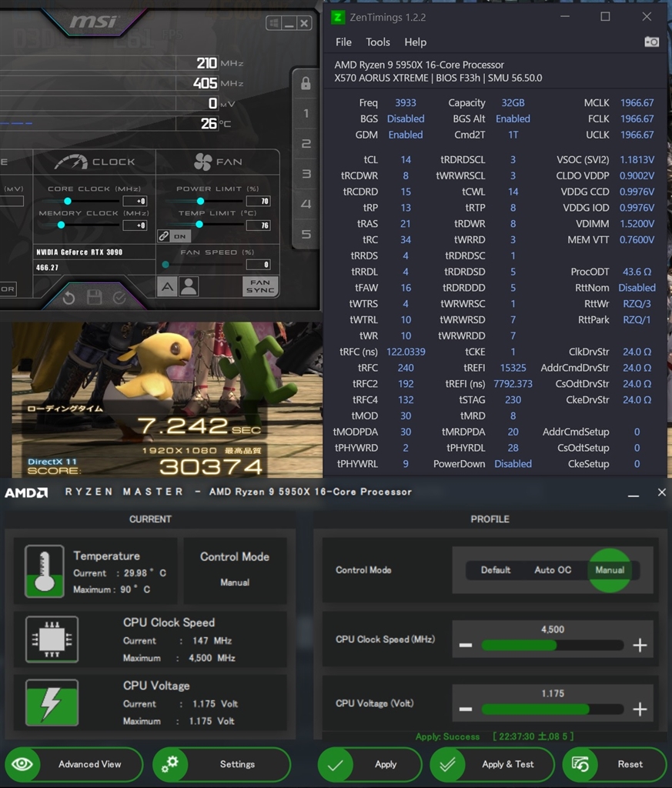This screenshot has width=672, height=788.
Task: Click the tCL value 14 in ZenTimings
Action: [406, 160]
